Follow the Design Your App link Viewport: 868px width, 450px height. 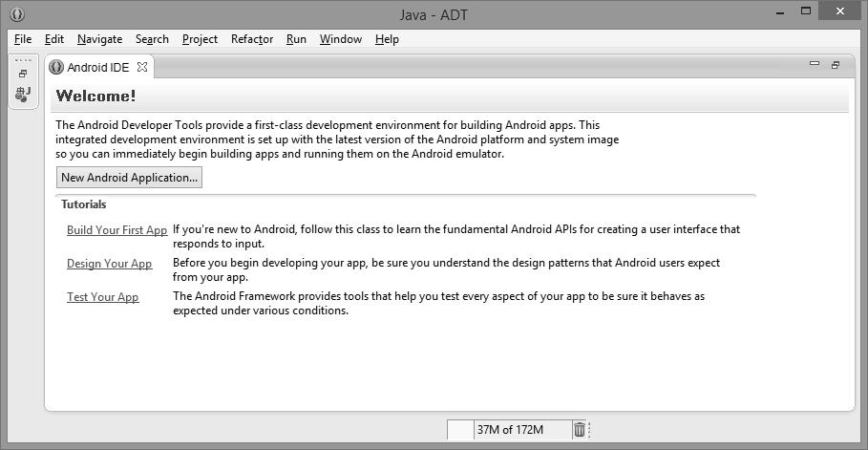(109, 264)
